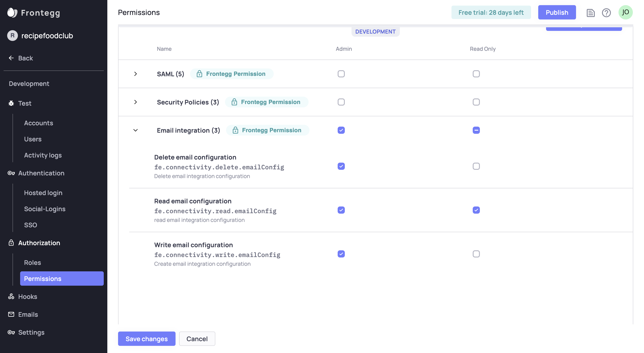The width and height of the screenshot is (644, 353).
Task: Click the recipefoodclub workspace name
Action: [x=47, y=36]
